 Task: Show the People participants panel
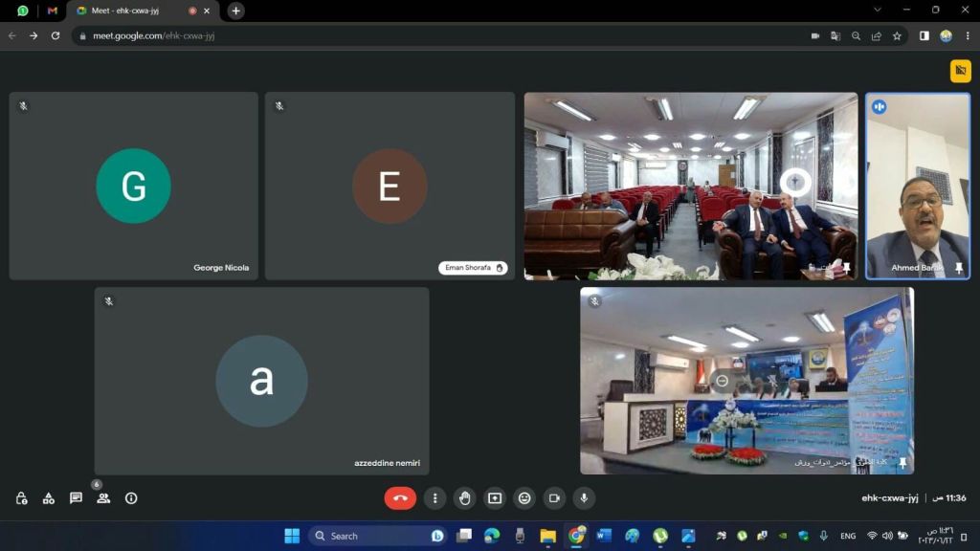click(103, 498)
